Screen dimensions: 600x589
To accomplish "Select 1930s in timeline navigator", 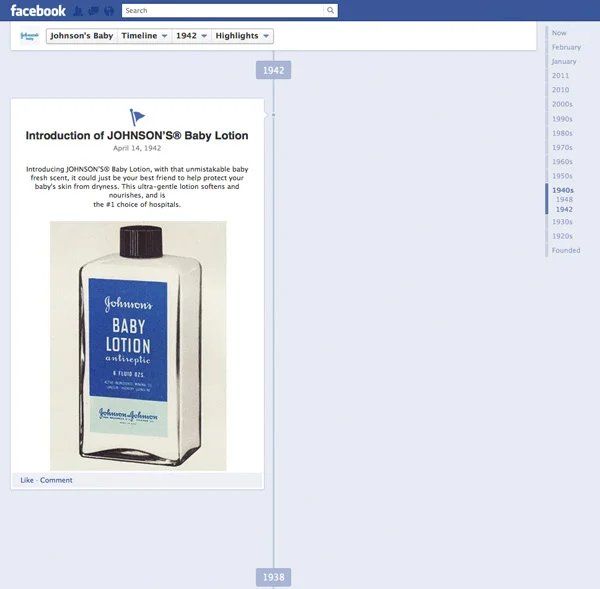I will 562,222.
